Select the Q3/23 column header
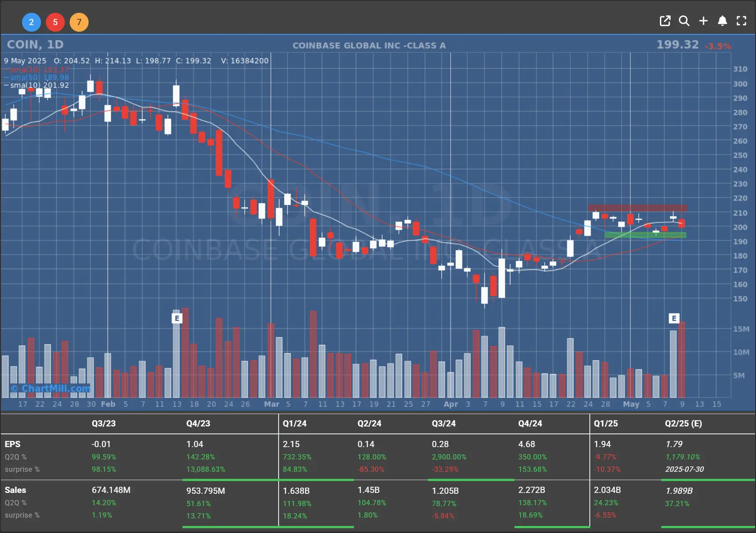This screenshot has height=533, width=756. 104,423
